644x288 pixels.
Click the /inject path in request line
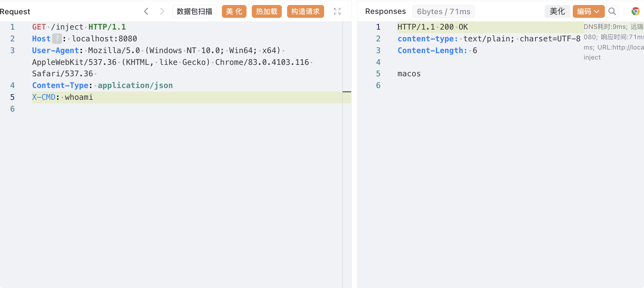click(67, 27)
